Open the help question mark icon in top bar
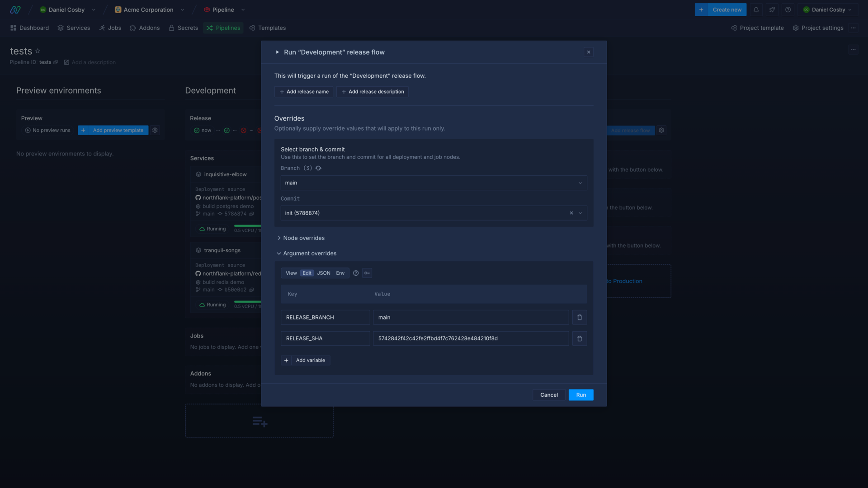Screen dimensions: 868x488 (788, 9)
